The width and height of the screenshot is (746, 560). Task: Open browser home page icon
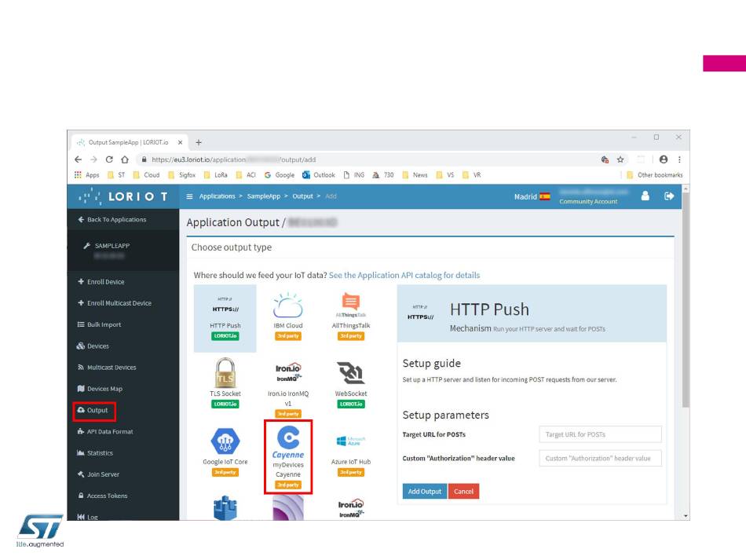(x=125, y=159)
